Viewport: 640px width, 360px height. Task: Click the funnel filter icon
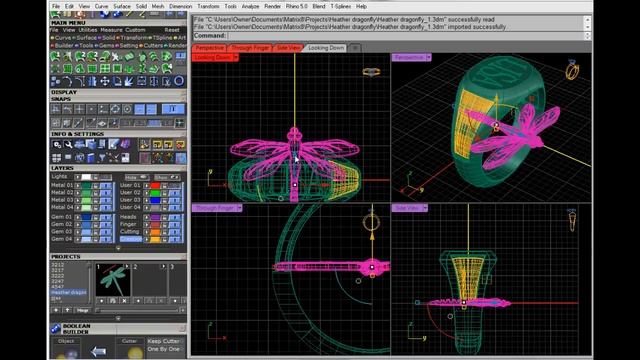(102, 158)
